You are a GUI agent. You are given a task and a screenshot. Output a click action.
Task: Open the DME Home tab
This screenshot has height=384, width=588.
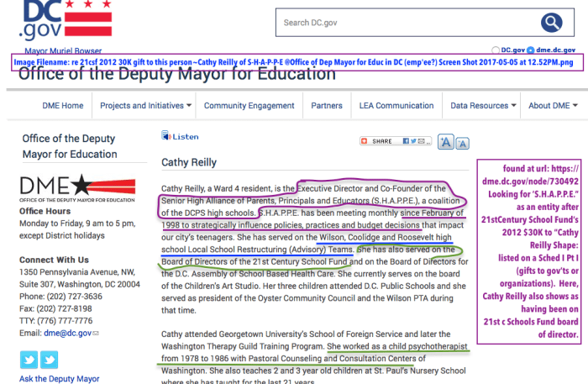(63, 106)
